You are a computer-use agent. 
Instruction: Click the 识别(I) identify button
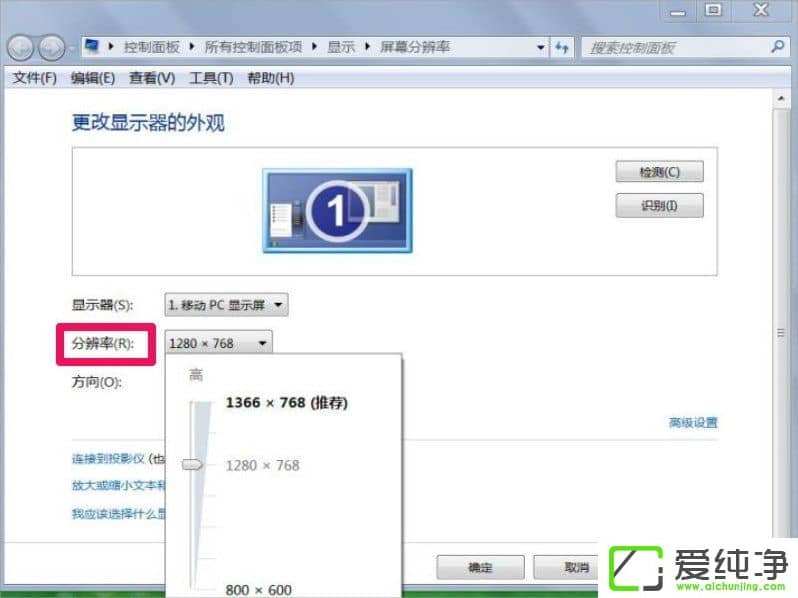[x=660, y=205]
